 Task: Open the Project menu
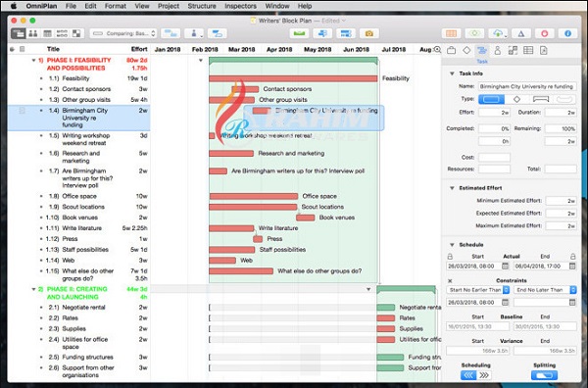[169, 6]
